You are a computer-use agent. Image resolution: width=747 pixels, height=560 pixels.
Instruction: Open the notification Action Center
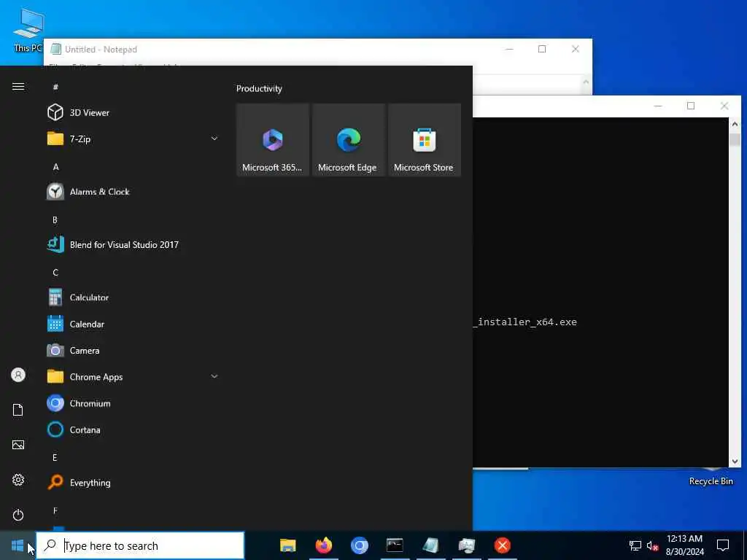(x=723, y=545)
